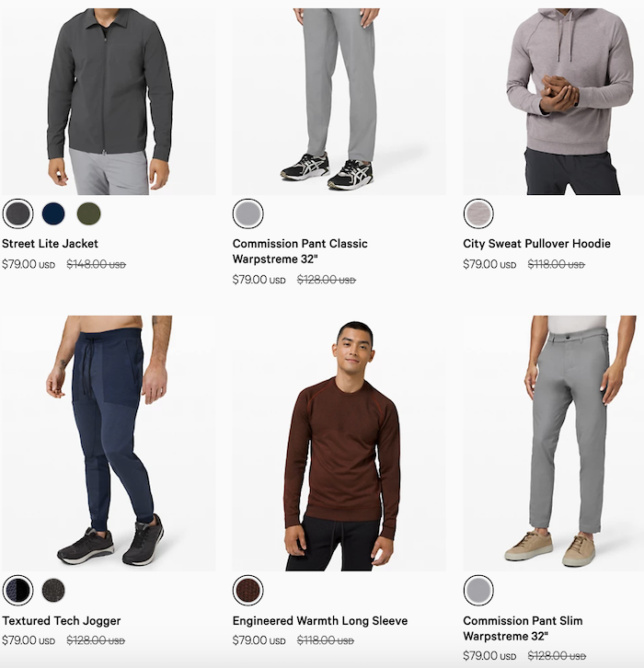Open Commission Pant Classic Warpstreme 32" link

[x=300, y=251]
